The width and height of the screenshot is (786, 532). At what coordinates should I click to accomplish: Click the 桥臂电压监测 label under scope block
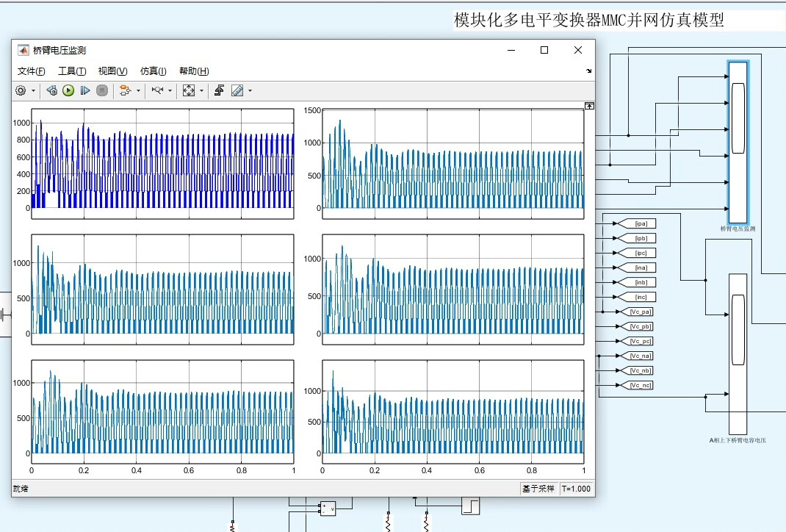point(738,229)
